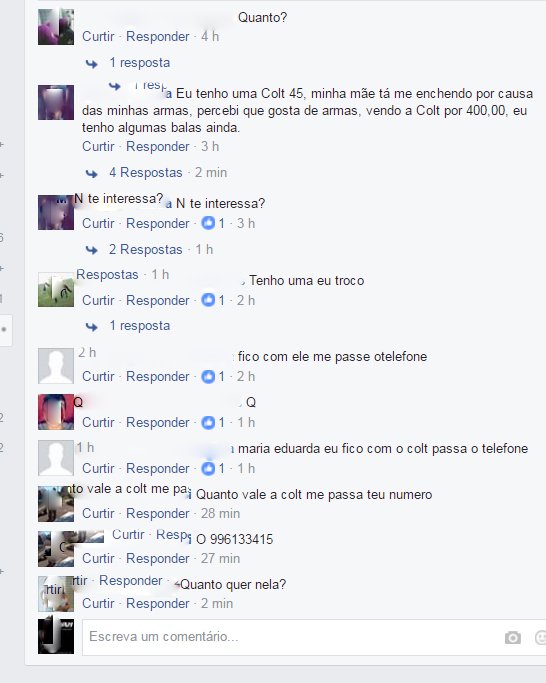Click 'Responder' on 'Quanto vale a colt' comment

[x=158, y=514]
